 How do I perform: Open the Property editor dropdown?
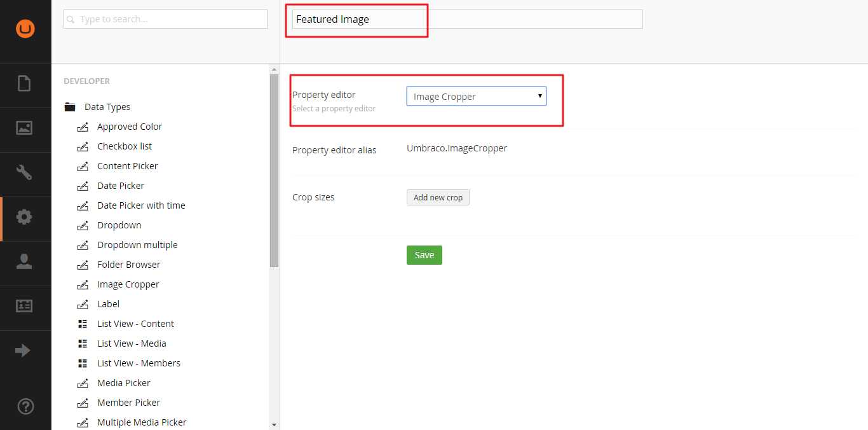[477, 97]
